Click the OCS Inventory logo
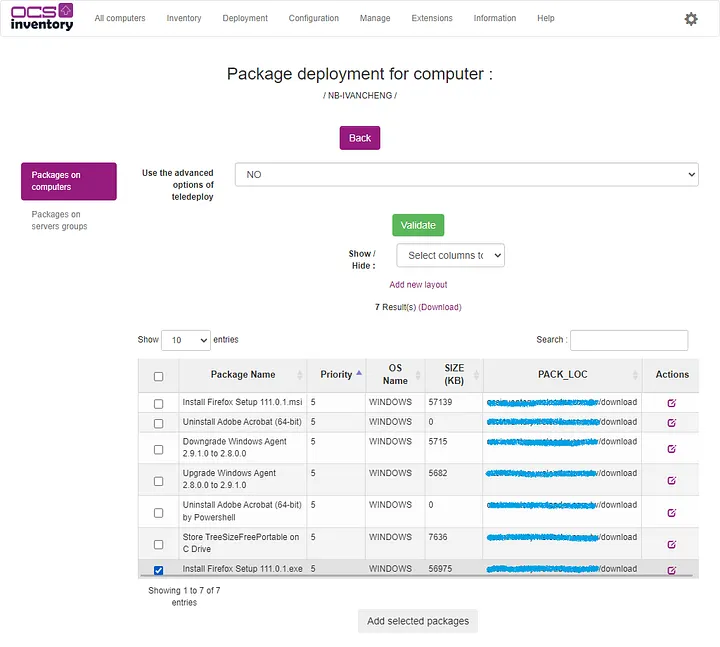The image size is (720, 647). click(42, 17)
